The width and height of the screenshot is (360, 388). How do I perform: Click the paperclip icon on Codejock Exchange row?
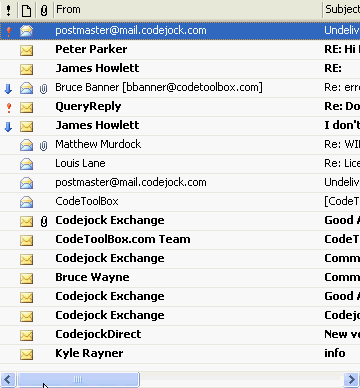[x=44, y=221]
